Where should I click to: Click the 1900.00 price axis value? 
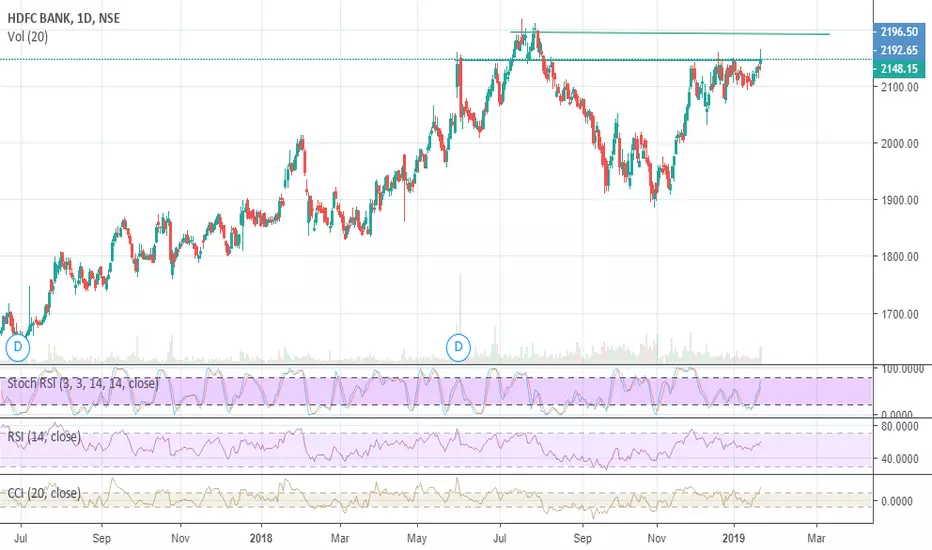pos(899,200)
